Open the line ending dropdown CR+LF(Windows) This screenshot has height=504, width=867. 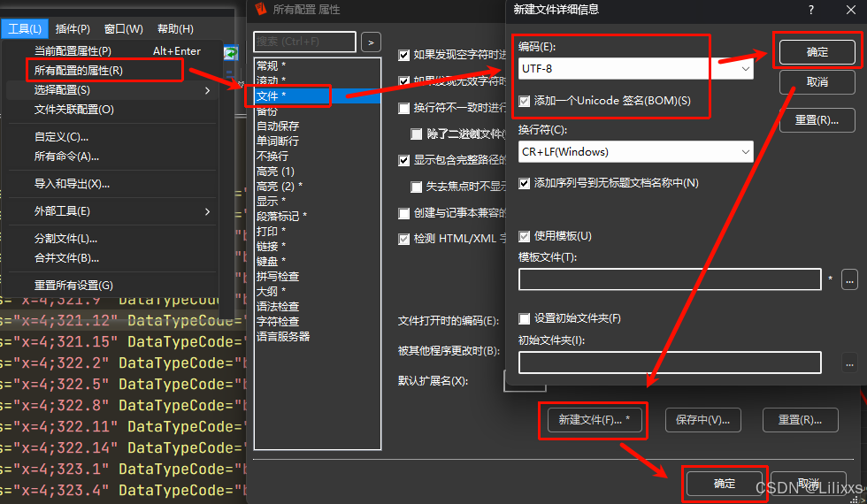click(636, 152)
